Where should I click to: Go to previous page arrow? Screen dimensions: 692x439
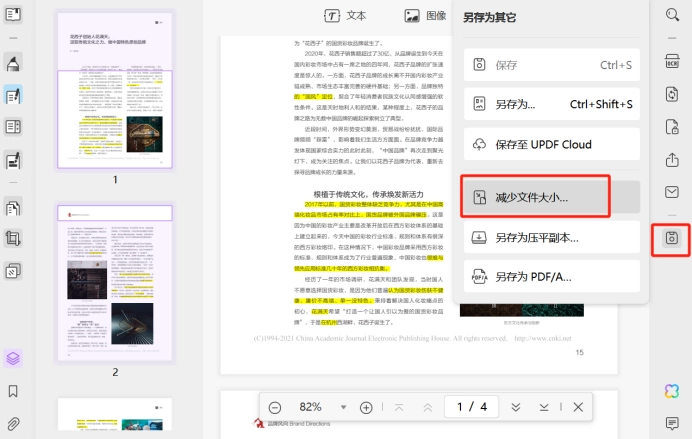tap(428, 407)
